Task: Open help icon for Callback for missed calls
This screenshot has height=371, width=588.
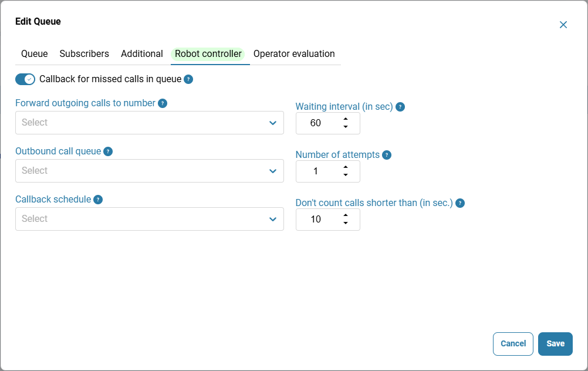Action: click(x=188, y=79)
